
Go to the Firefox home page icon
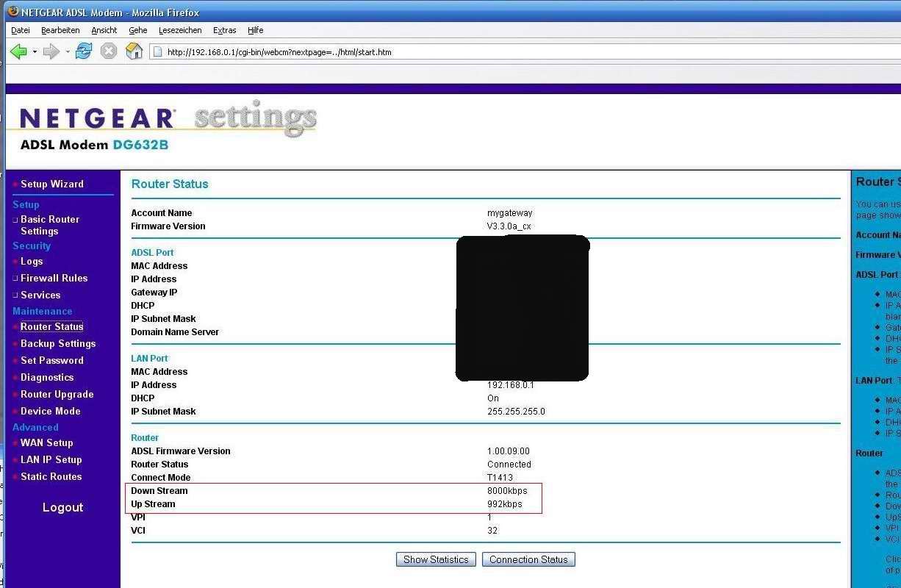134,51
